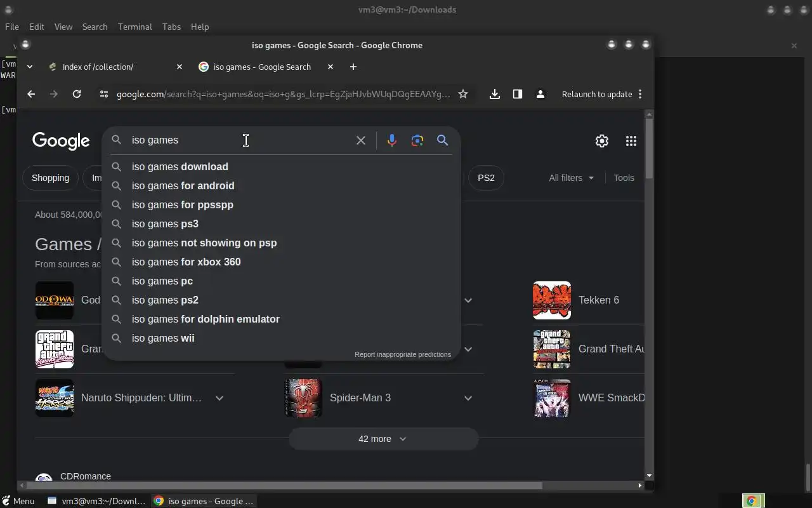Search by image with Google Lens icon

tap(417, 140)
